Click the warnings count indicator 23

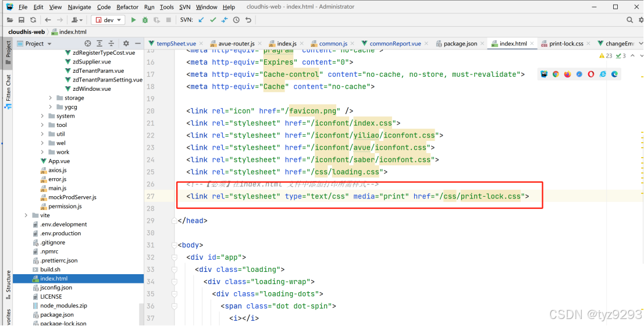(606, 56)
